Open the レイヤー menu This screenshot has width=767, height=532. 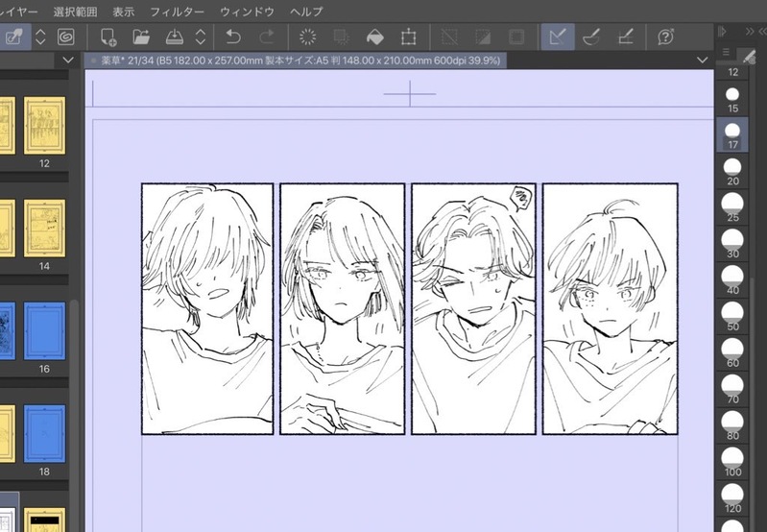[18, 12]
